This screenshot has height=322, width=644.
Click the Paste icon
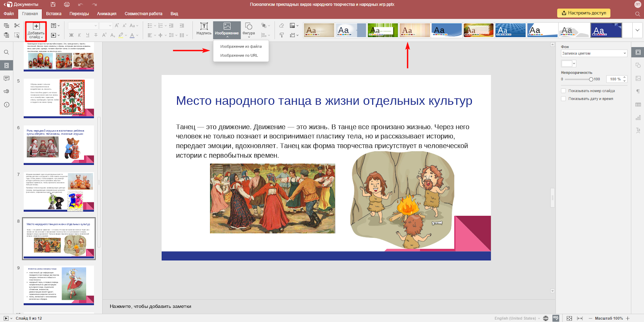pos(6,35)
